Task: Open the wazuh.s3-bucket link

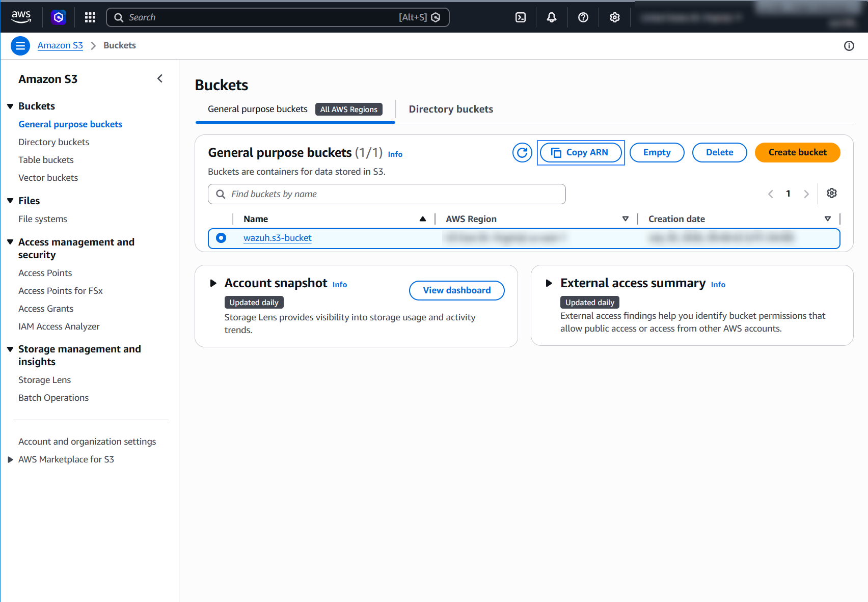Action: click(278, 238)
